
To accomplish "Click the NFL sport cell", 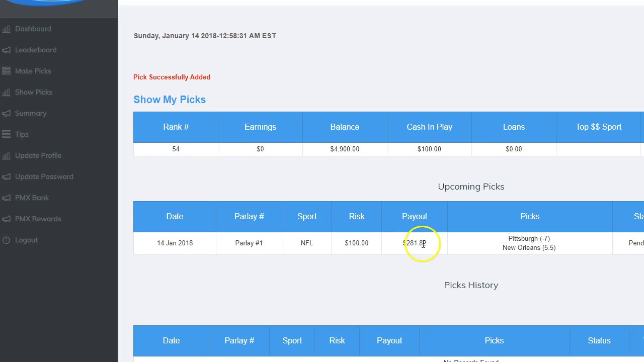I will coord(307,243).
